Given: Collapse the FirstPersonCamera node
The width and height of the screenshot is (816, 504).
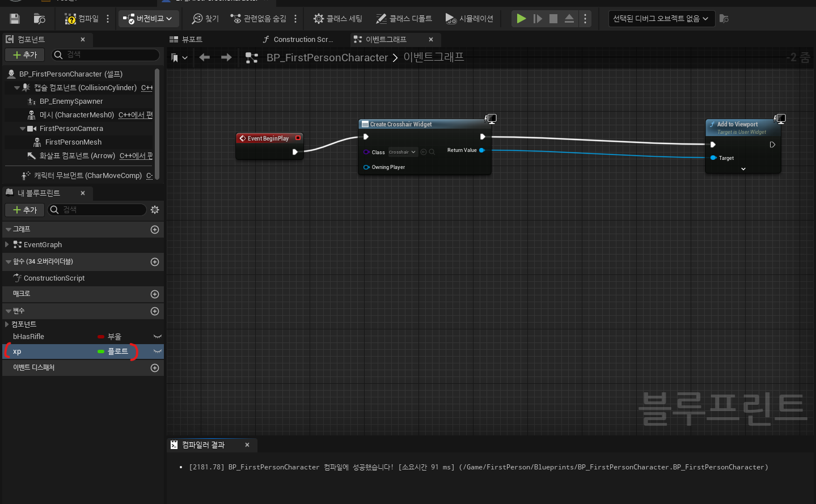Looking at the screenshot, I should click(22, 129).
